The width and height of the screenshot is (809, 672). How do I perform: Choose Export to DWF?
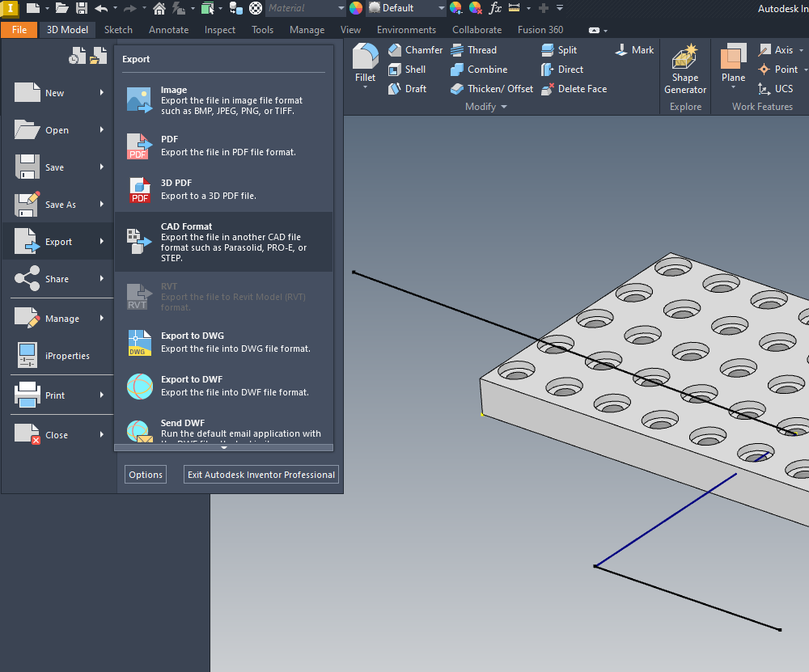pos(224,386)
